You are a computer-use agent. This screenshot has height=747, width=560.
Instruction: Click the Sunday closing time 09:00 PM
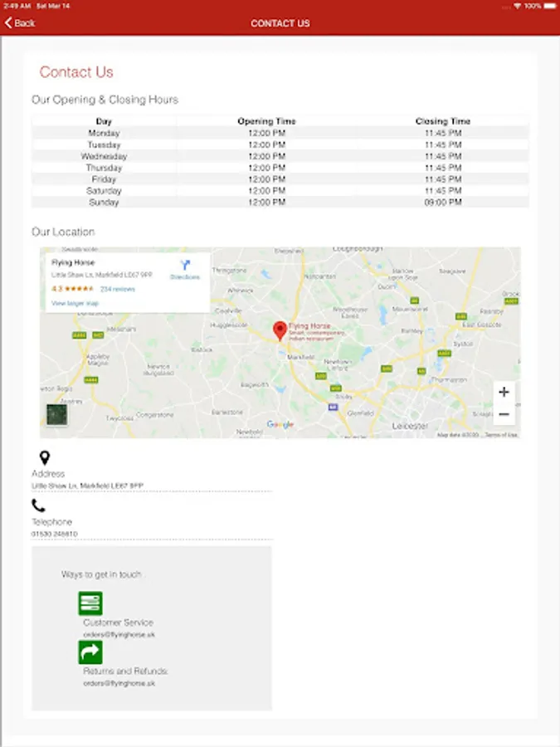click(x=443, y=202)
